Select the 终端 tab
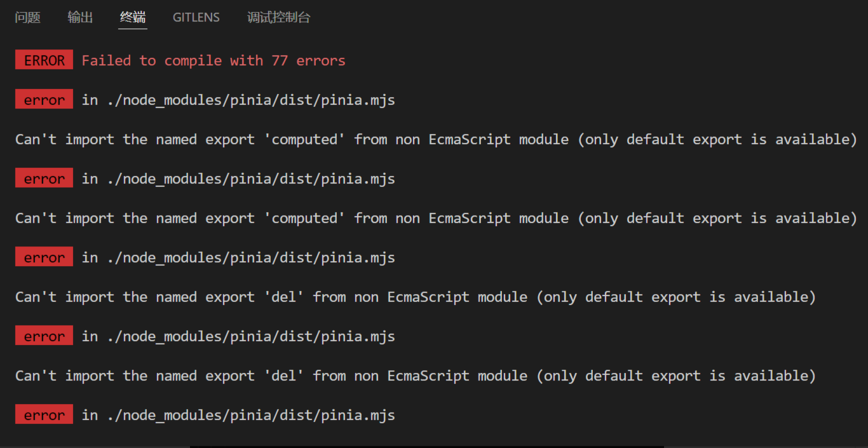 click(x=133, y=18)
